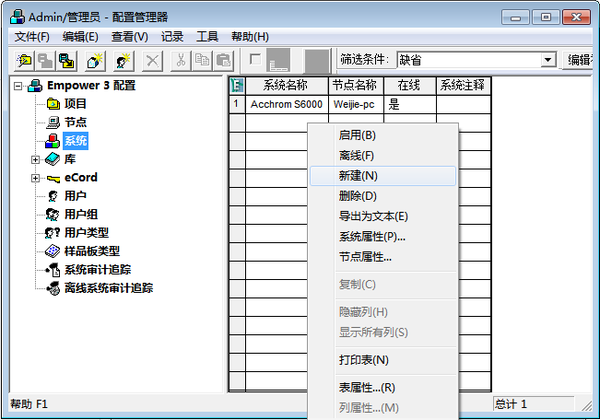This screenshot has width=600, height=420.
Task: Click the 用户组 group icon in tree
Action: click(54, 214)
